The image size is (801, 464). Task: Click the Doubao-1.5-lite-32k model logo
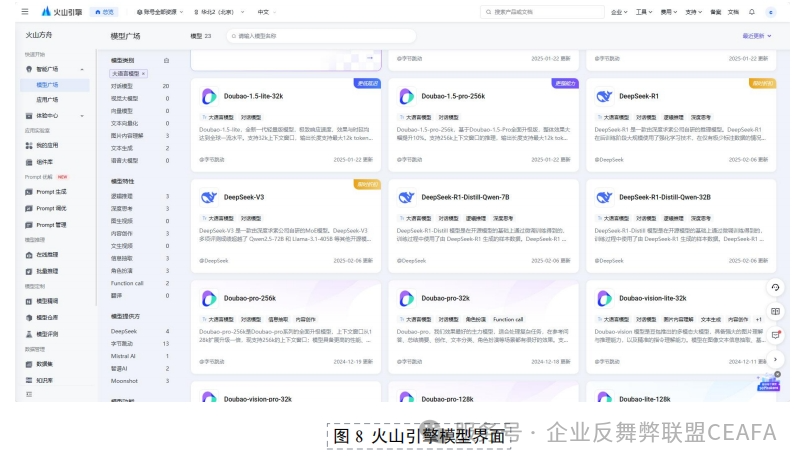point(208,96)
